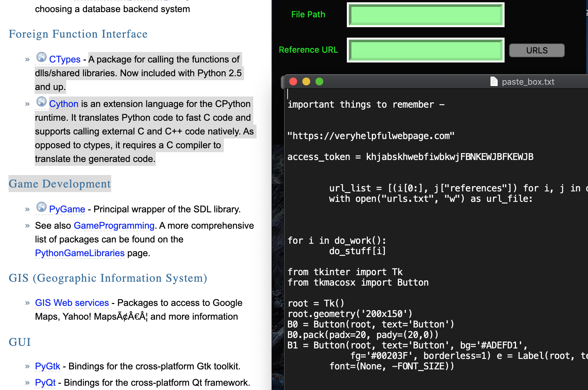This screenshot has width=588, height=390.
Task: Open the PyQt link
Action: point(45,382)
